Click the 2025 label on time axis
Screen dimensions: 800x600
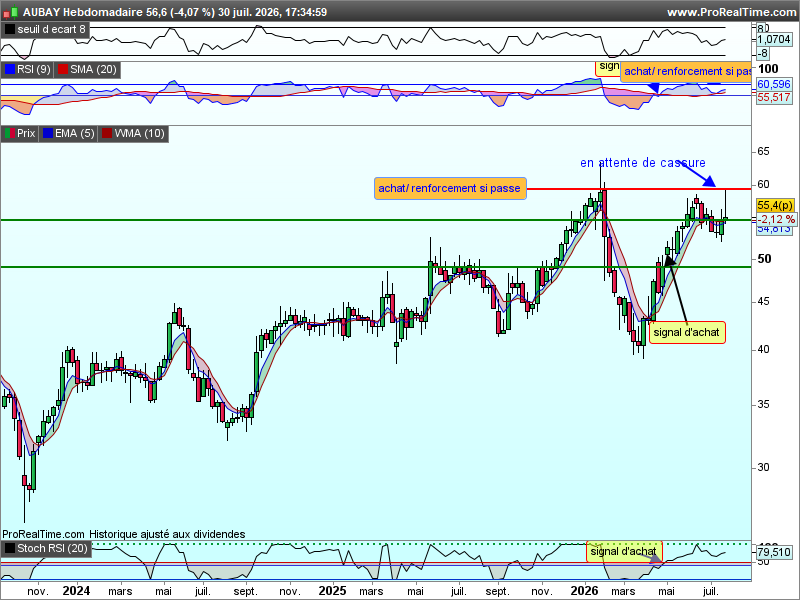pos(332,591)
